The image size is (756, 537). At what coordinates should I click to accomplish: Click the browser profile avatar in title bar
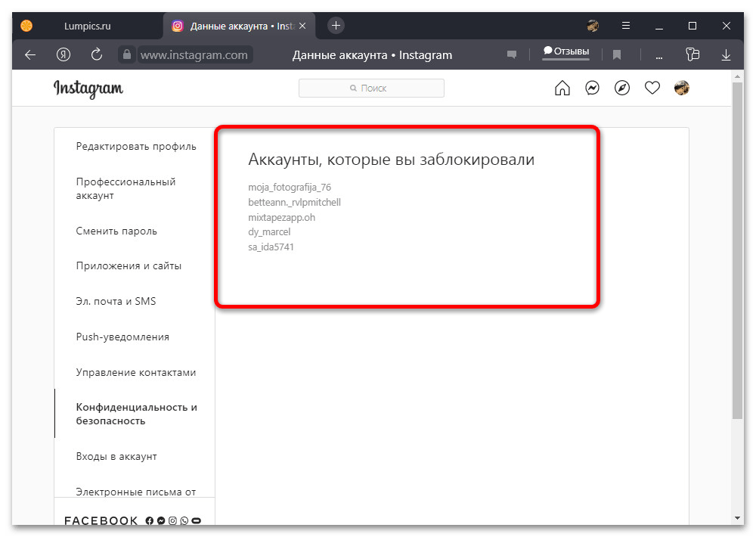(593, 26)
